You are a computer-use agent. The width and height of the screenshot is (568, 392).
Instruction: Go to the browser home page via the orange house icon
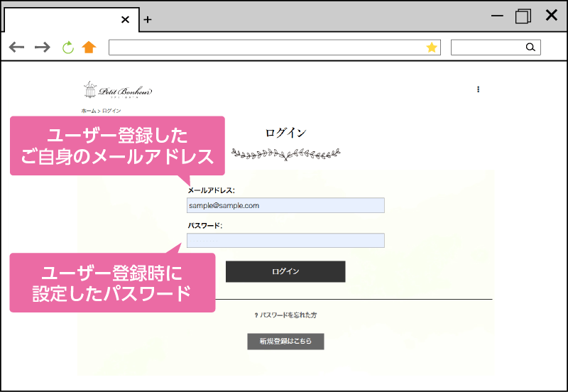(89, 48)
